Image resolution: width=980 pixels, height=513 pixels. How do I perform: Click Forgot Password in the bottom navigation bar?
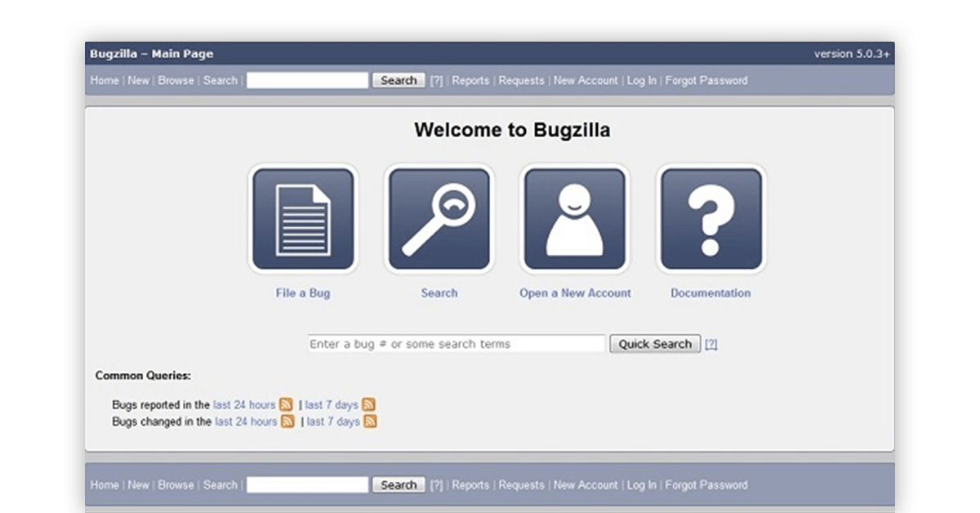pyautogui.click(x=706, y=484)
